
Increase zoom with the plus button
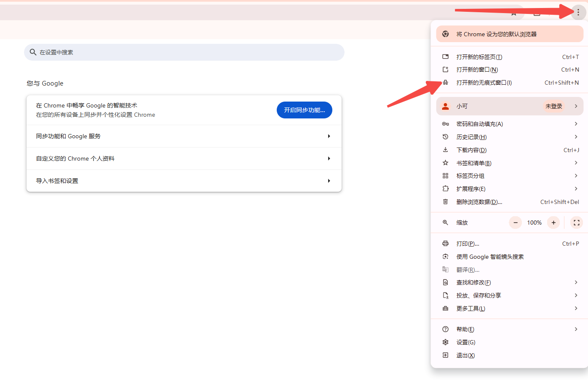(553, 223)
